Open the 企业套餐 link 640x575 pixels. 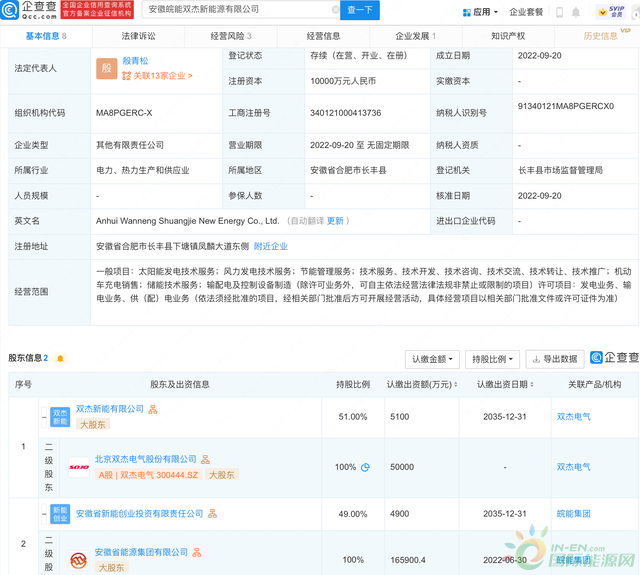(x=526, y=12)
